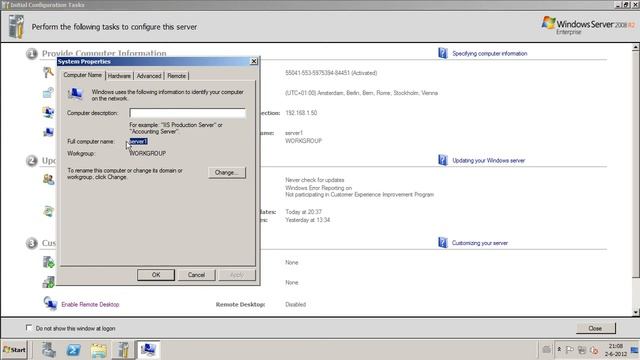Click the Computer description text field
This screenshot has height=360, width=640.
click(187, 113)
